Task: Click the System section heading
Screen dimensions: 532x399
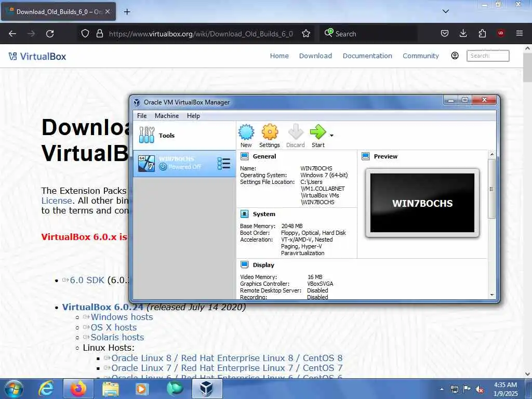Action: pos(264,214)
